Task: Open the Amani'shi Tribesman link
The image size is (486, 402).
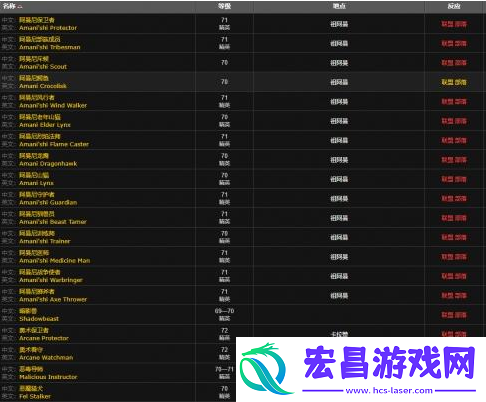Action: pos(50,47)
